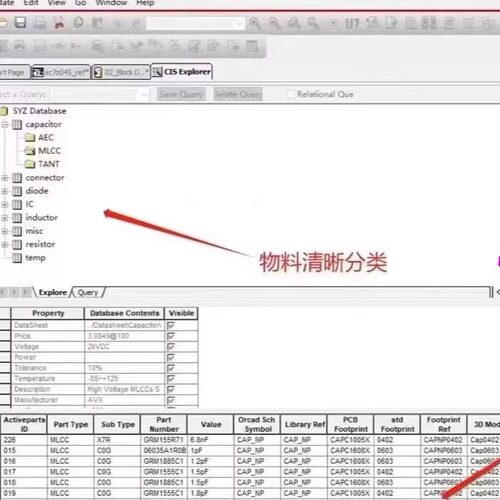500x500 pixels.
Task: Switch to the Start Page tab
Action: 14,72
